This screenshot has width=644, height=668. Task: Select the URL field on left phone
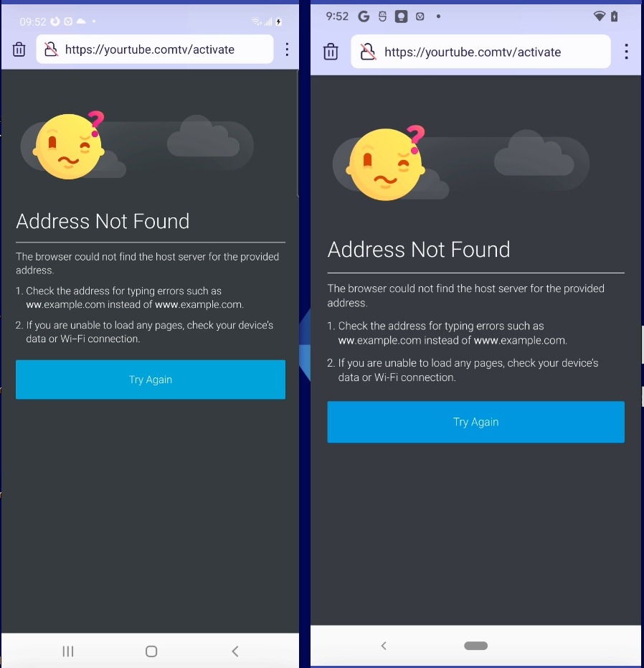tap(155, 50)
